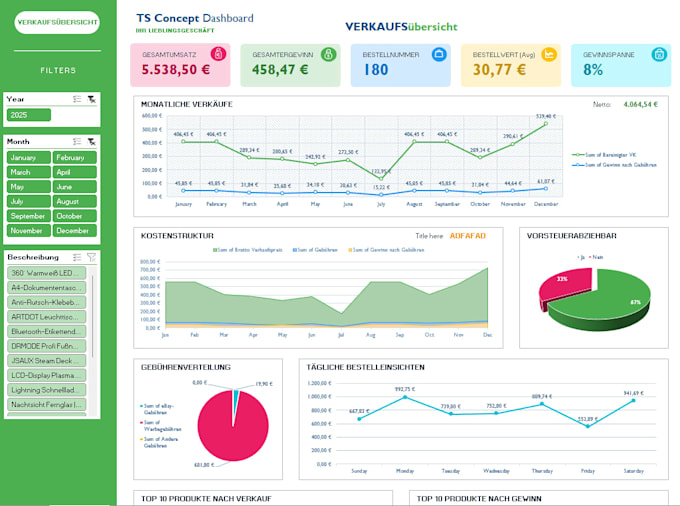Click the Bestellnummer value 180
This screenshot has width=680, height=506.
coord(376,70)
